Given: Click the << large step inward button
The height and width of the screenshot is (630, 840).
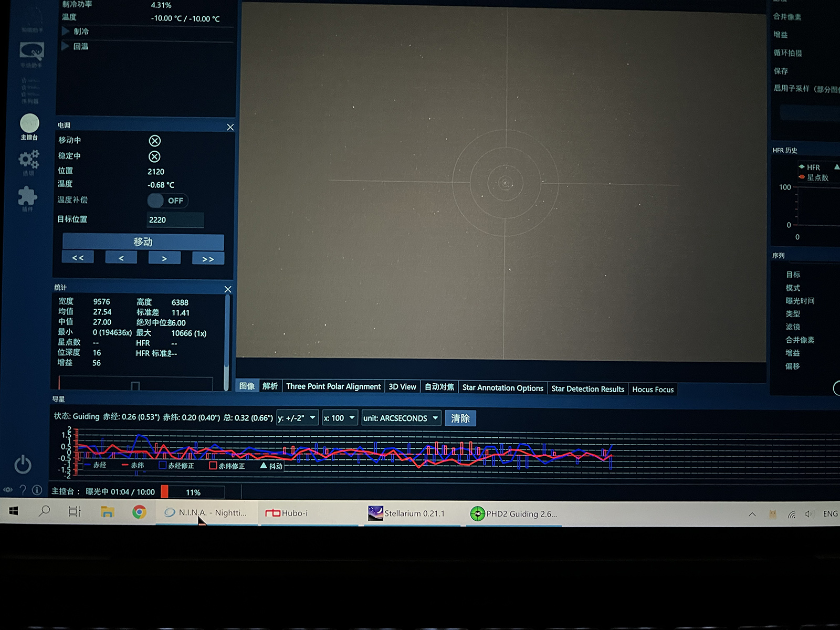Looking at the screenshot, I should pyautogui.click(x=78, y=258).
